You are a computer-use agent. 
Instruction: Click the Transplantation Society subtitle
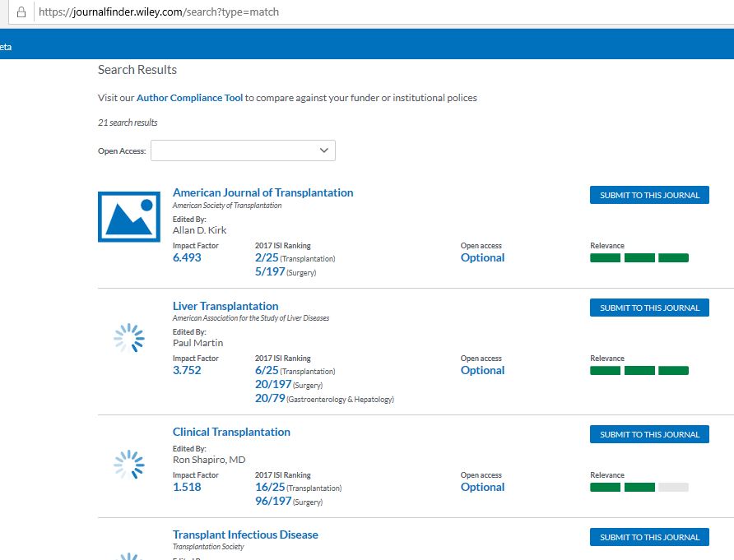click(208, 547)
